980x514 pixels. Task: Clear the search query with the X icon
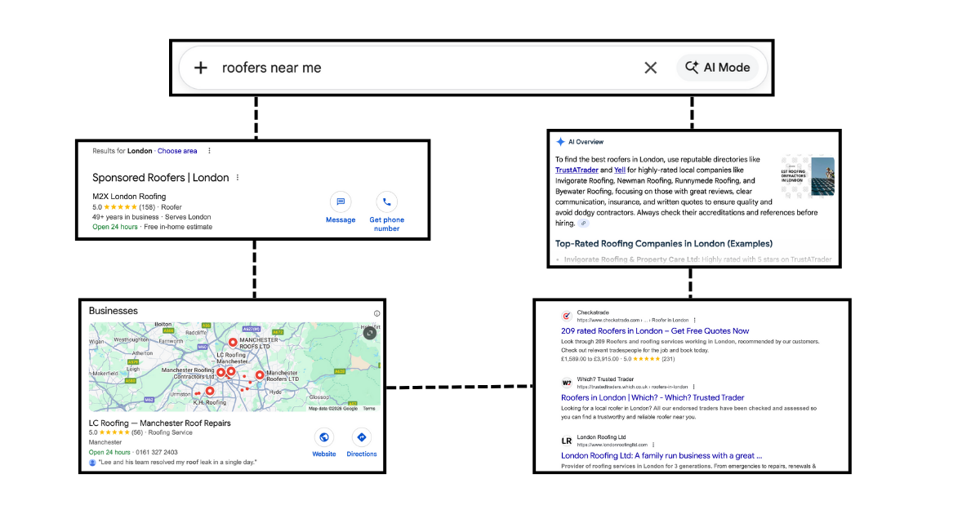pyautogui.click(x=651, y=68)
